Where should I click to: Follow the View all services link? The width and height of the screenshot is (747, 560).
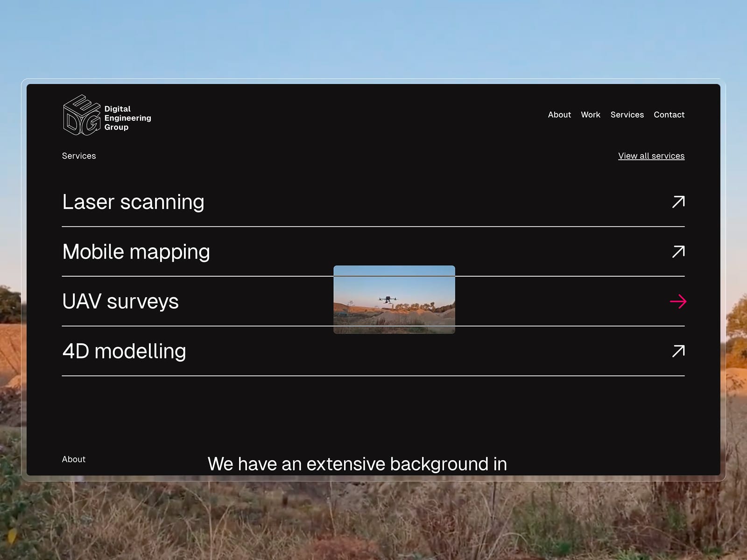tap(651, 156)
